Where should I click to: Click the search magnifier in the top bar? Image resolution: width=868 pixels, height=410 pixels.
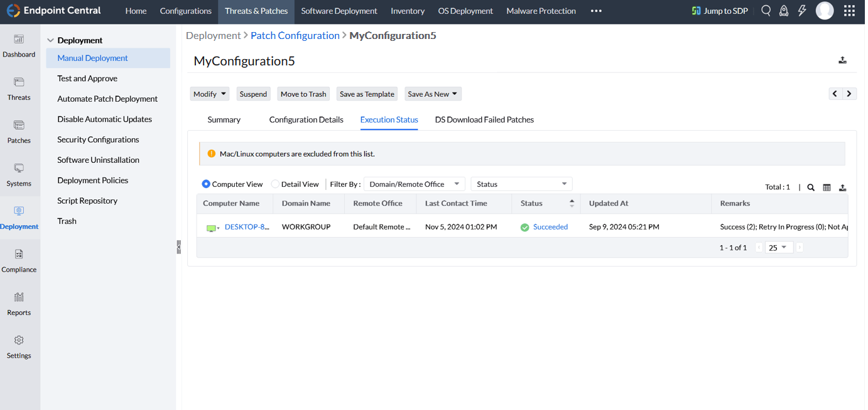coord(766,11)
